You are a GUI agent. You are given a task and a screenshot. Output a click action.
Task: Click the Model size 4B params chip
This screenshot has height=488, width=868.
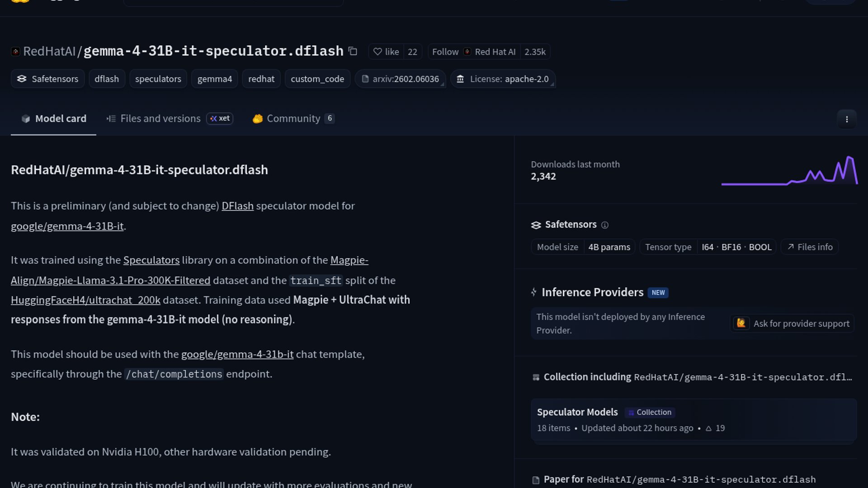tap(583, 247)
